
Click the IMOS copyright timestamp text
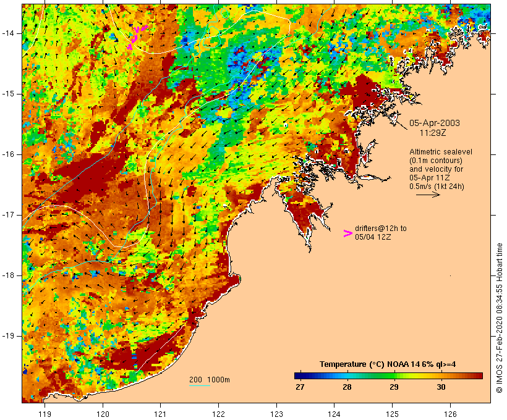tap(499, 318)
